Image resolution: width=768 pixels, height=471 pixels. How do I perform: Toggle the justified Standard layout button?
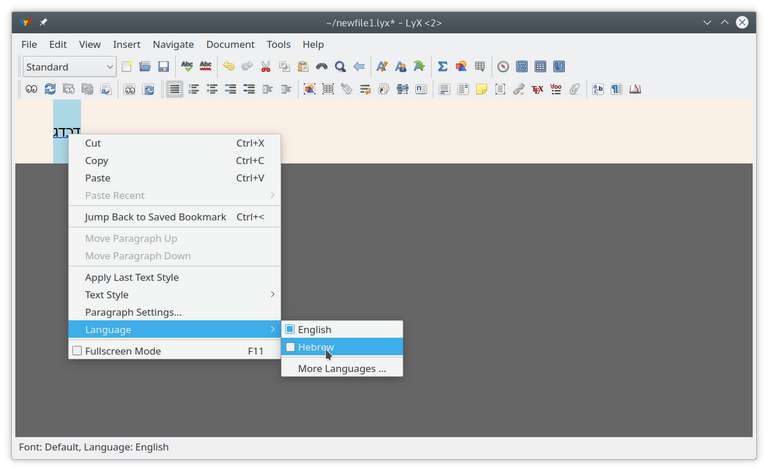[174, 89]
